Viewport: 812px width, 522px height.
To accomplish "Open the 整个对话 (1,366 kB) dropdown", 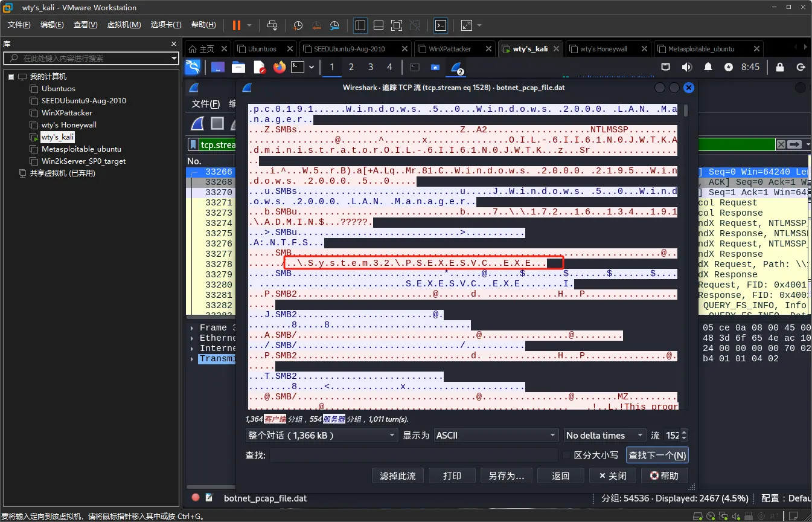I will pyautogui.click(x=322, y=435).
